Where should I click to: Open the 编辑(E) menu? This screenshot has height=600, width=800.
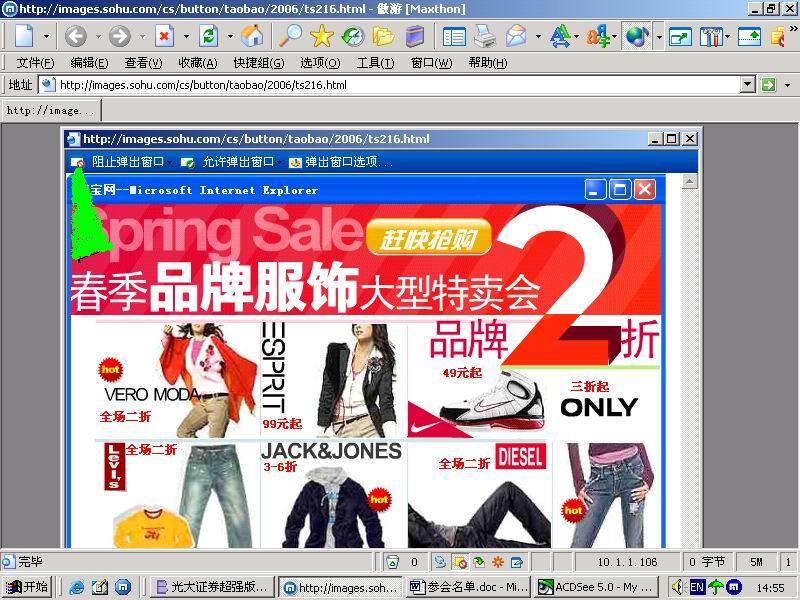coord(89,63)
